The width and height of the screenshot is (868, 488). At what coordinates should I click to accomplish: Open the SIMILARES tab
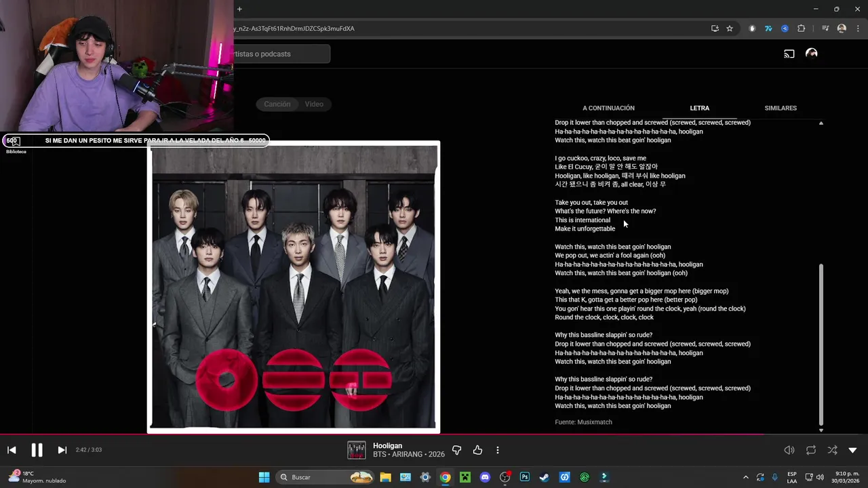(781, 108)
